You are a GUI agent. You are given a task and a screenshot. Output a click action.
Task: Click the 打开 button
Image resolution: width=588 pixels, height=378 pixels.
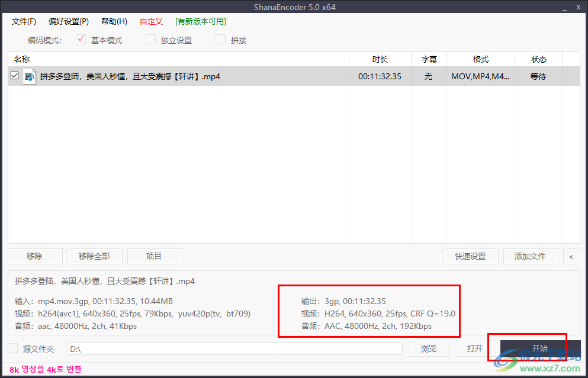coord(475,349)
